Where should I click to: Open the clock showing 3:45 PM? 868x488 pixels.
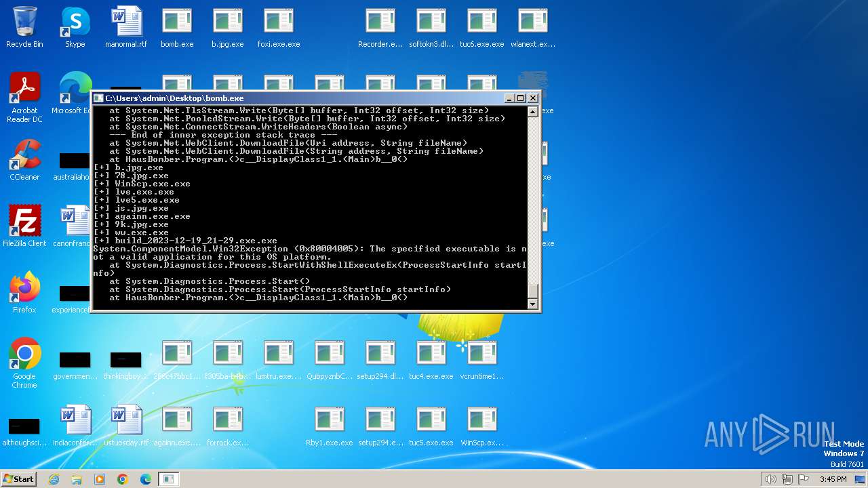[x=833, y=479]
